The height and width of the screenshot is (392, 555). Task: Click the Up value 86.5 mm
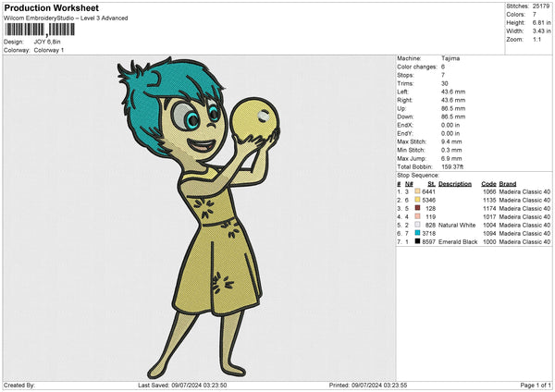[x=453, y=108]
